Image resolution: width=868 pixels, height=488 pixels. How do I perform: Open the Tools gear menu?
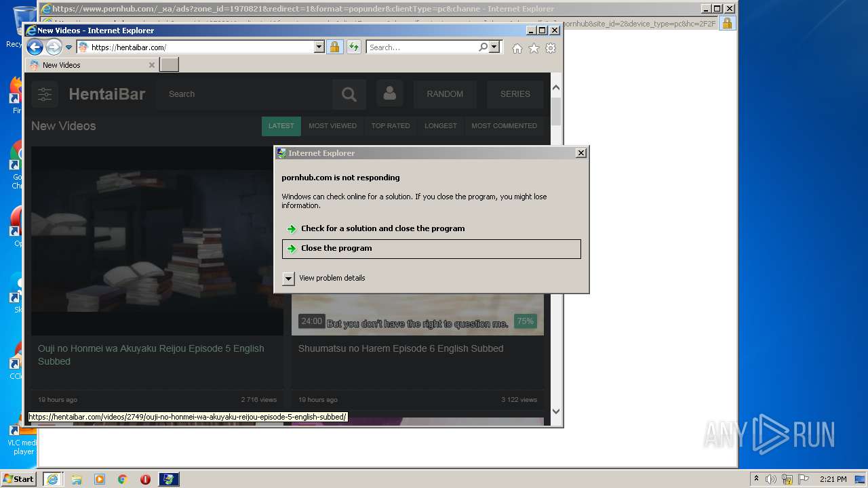pyautogui.click(x=551, y=48)
